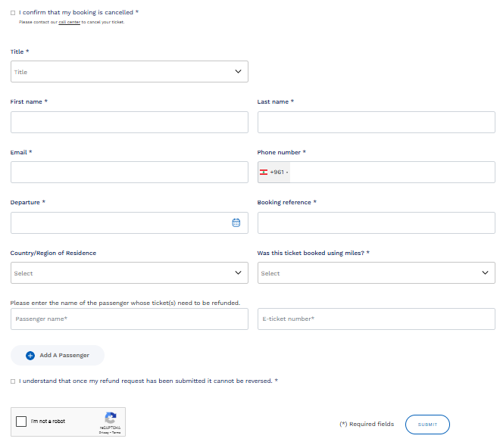Check the booking is cancelled confirmation box
Viewport: 500px width, 448px height.
point(13,13)
